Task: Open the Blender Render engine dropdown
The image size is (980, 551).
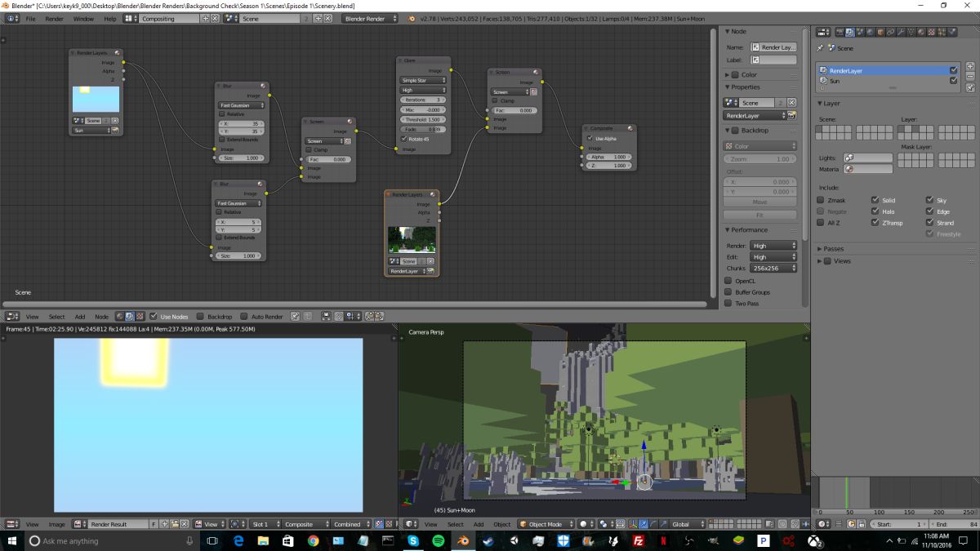Action: pyautogui.click(x=370, y=18)
